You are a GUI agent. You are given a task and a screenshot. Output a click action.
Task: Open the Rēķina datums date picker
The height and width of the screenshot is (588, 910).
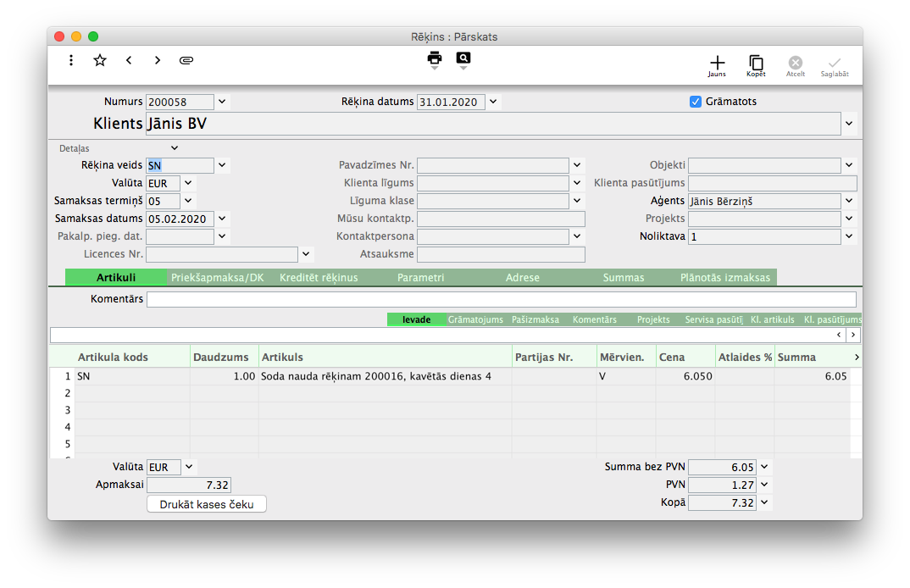(x=493, y=102)
